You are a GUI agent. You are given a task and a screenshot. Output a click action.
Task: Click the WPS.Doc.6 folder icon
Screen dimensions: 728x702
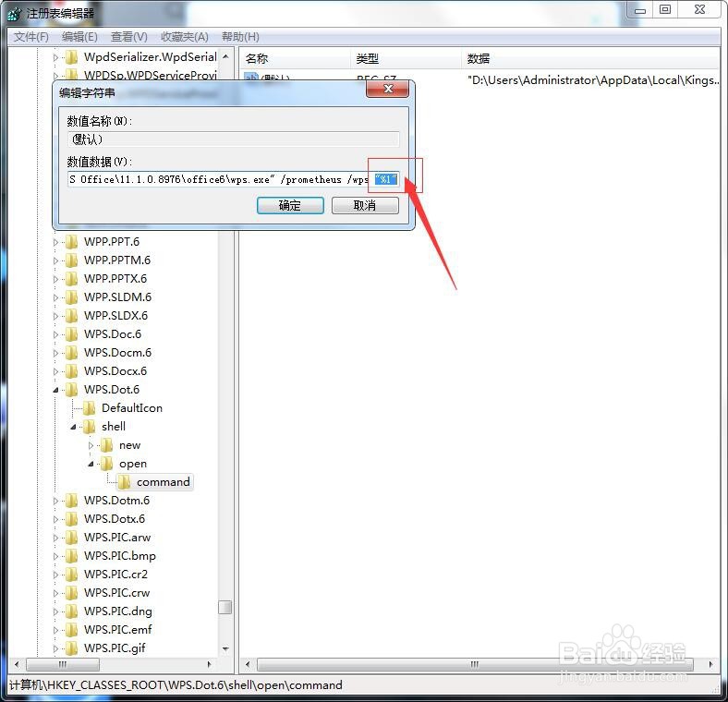point(71,334)
